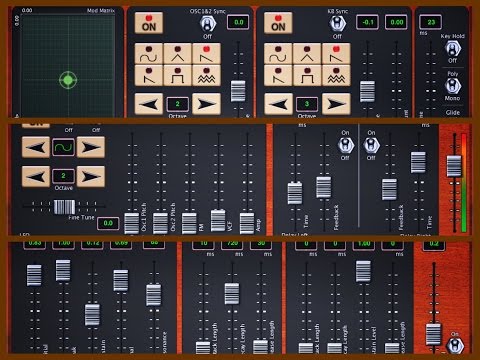Raise LFO octave with right arrow

click(x=91, y=176)
